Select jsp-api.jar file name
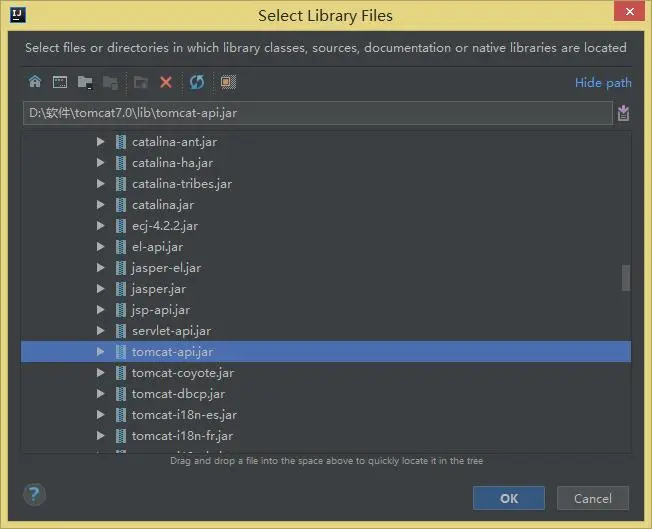This screenshot has height=529, width=652. 161,309
